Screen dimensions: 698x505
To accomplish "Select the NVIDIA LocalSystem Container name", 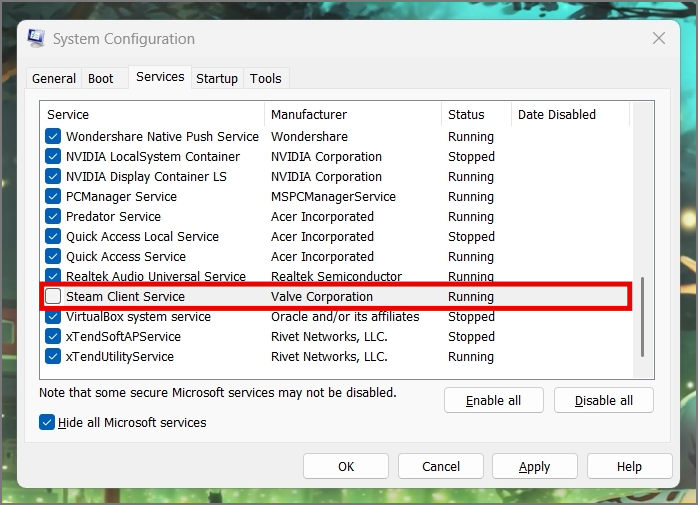I will tap(153, 157).
